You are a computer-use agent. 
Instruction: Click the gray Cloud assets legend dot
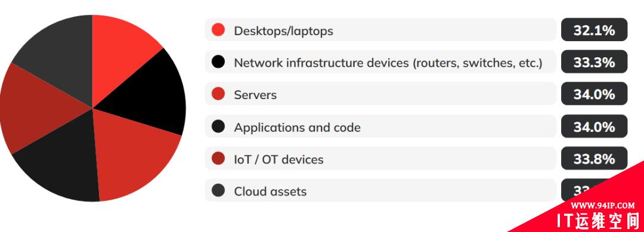click(218, 190)
